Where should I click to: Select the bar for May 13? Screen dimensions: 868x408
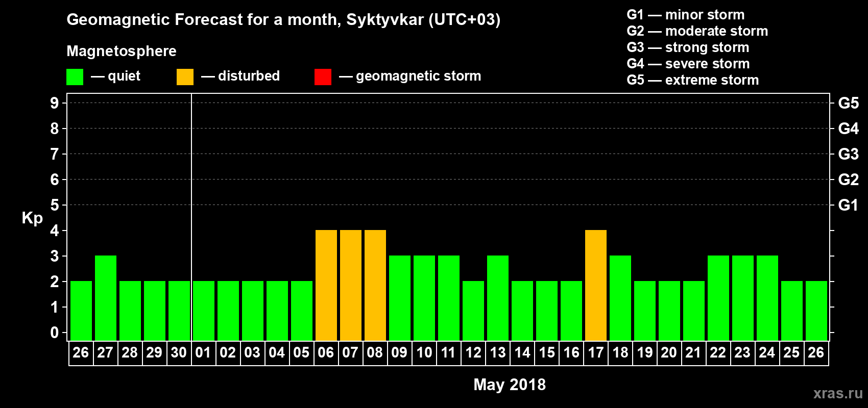pos(498,298)
